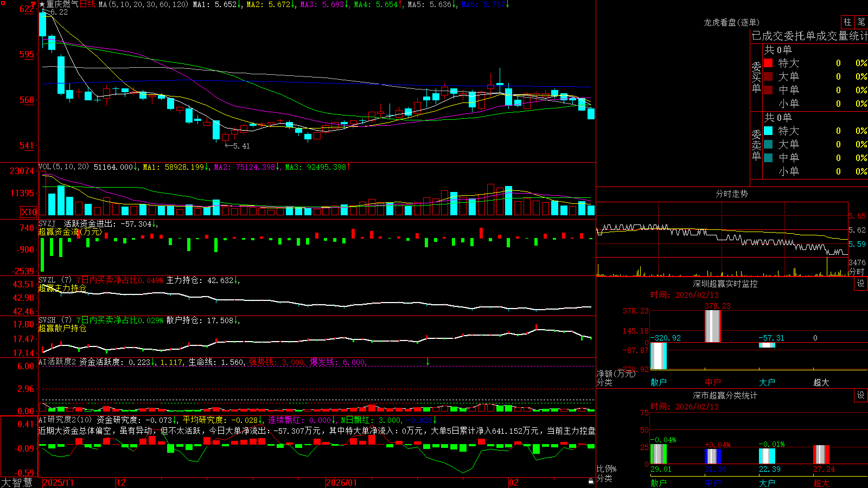This screenshot has height=488, width=868.
Task: Click the 大智慧 logo label
Action: click(17, 483)
